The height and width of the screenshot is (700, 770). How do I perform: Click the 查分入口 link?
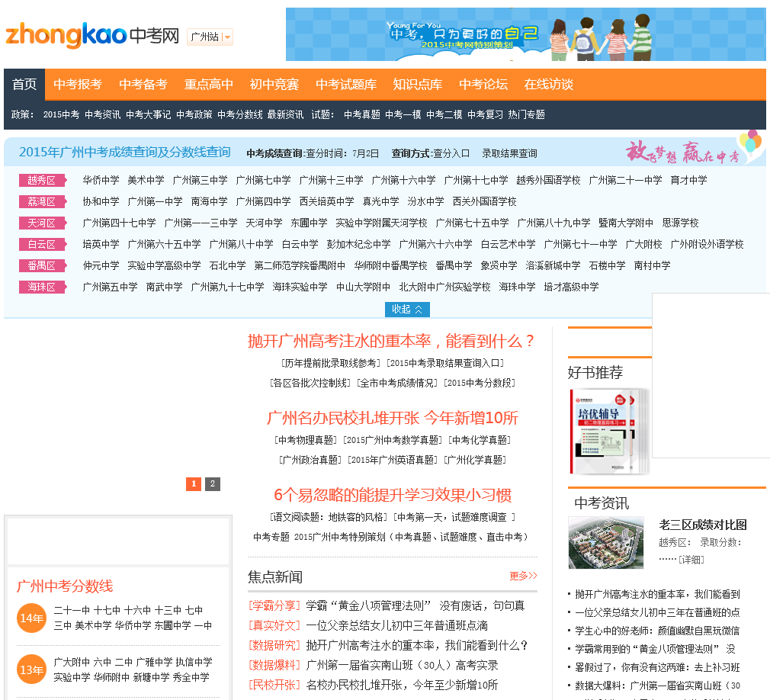click(x=451, y=154)
